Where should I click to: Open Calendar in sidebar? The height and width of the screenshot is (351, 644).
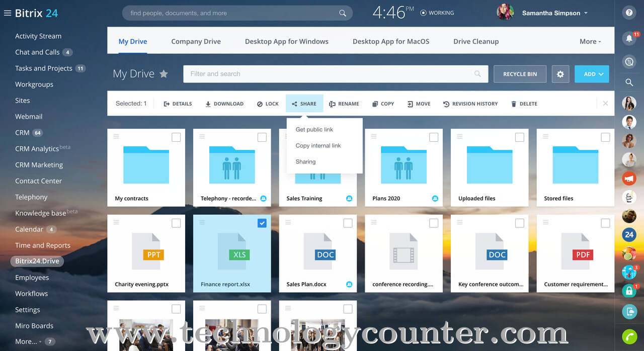(x=29, y=229)
